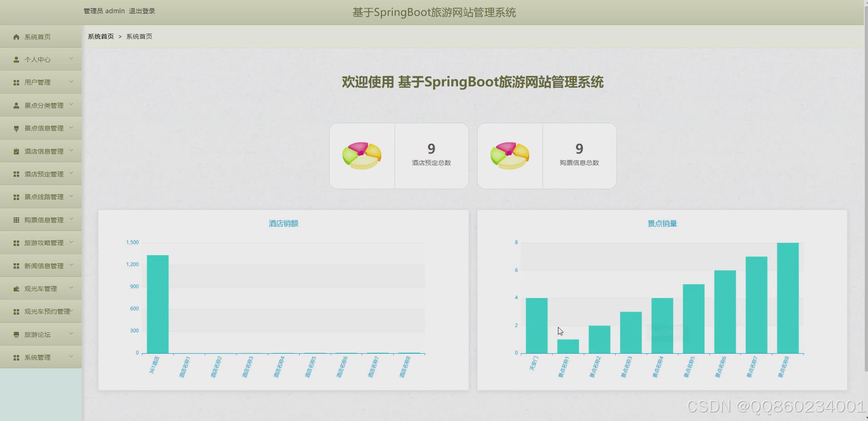The width and height of the screenshot is (868, 421).
Task: Click the bold 系统首页 breadcrumb link
Action: [101, 36]
